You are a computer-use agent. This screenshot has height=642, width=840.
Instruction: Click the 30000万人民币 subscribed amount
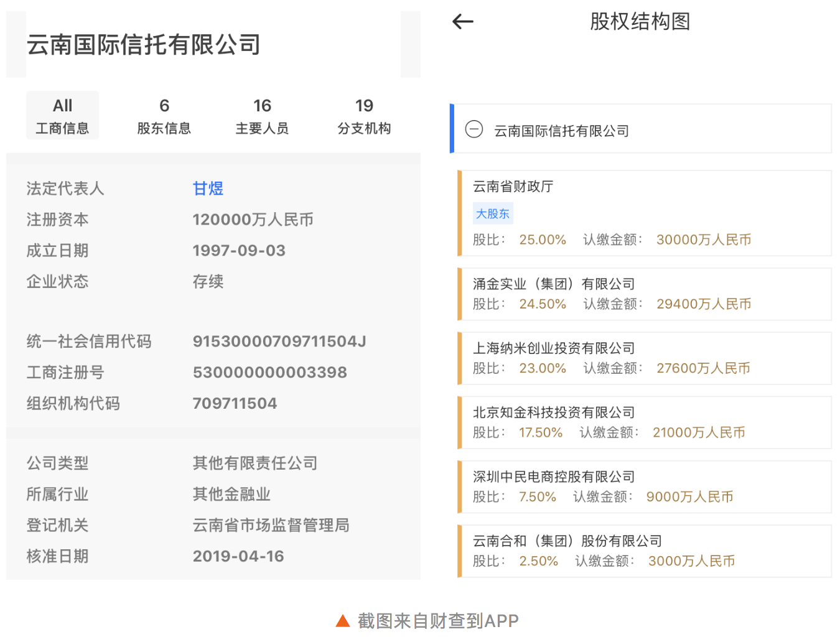[704, 240]
